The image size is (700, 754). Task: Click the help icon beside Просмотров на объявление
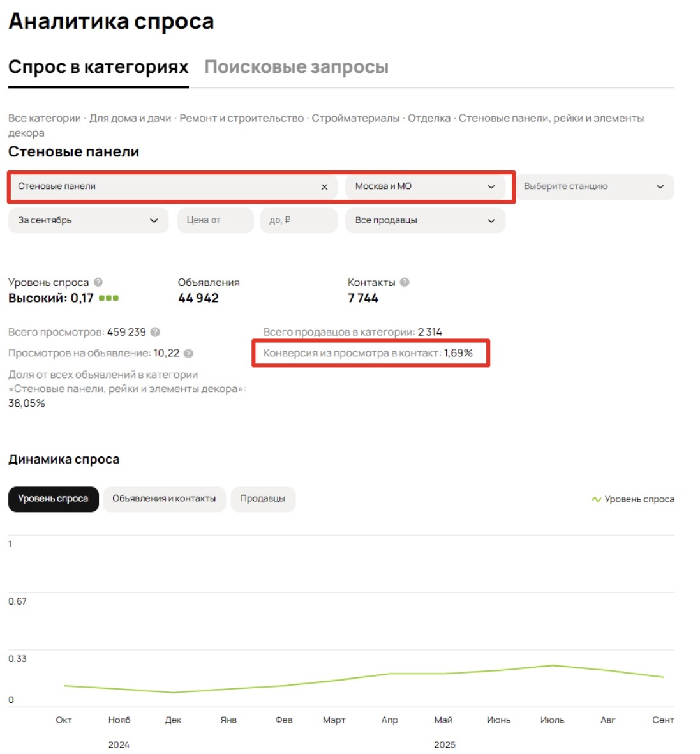pyautogui.click(x=187, y=352)
